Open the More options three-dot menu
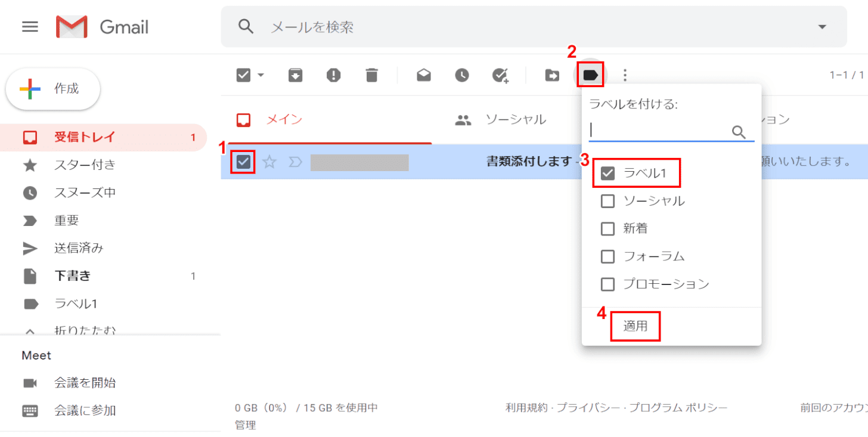This screenshot has height=437, width=868. [x=625, y=75]
